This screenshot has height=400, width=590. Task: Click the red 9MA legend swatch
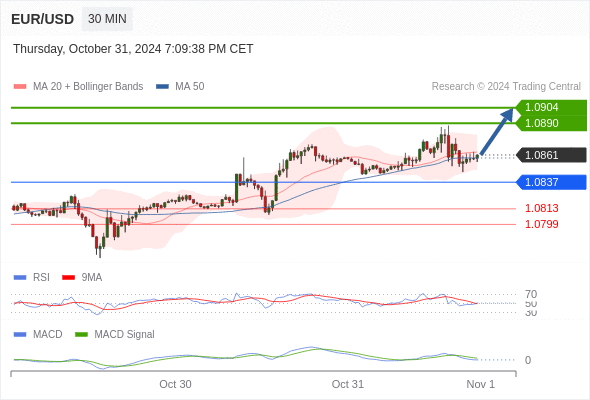coord(68,278)
